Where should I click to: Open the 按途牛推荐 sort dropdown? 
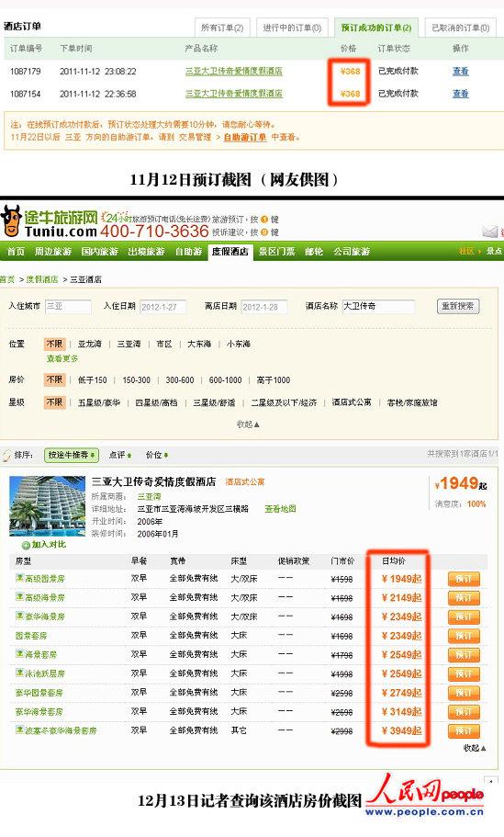click(71, 455)
